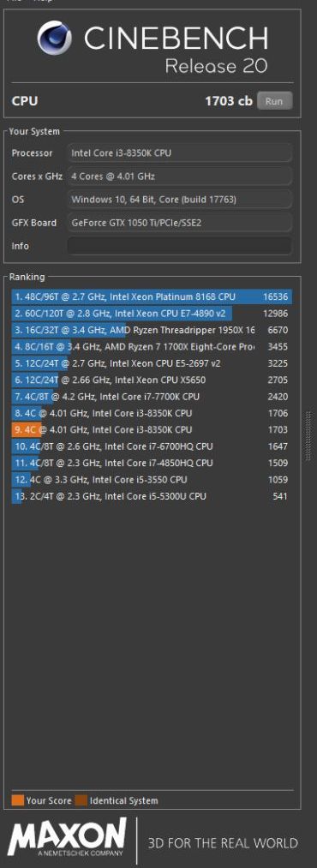317x868 pixels.
Task: Select ranking row 3 Ryzen Threadripper 1950X
Action: 152,330
